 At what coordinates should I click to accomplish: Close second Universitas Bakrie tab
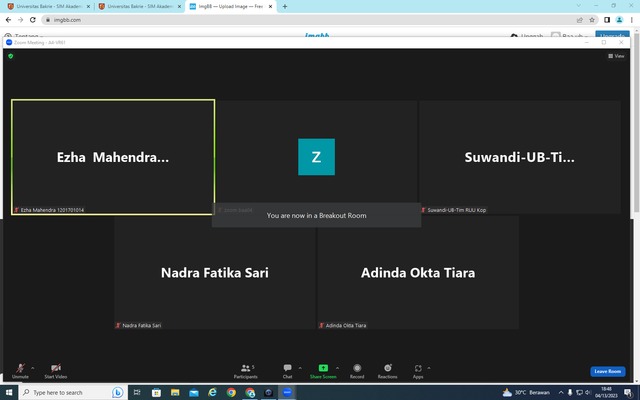point(179,7)
